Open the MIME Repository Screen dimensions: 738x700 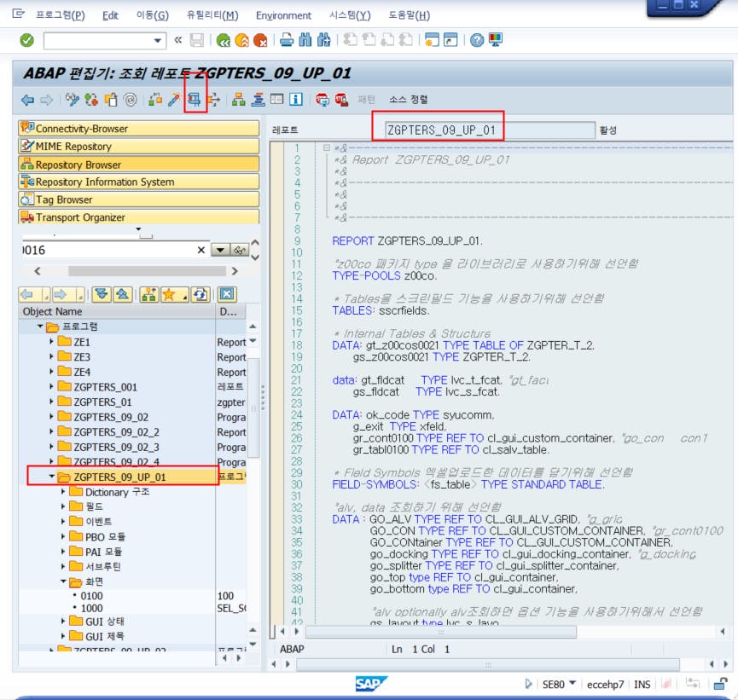[x=139, y=147]
